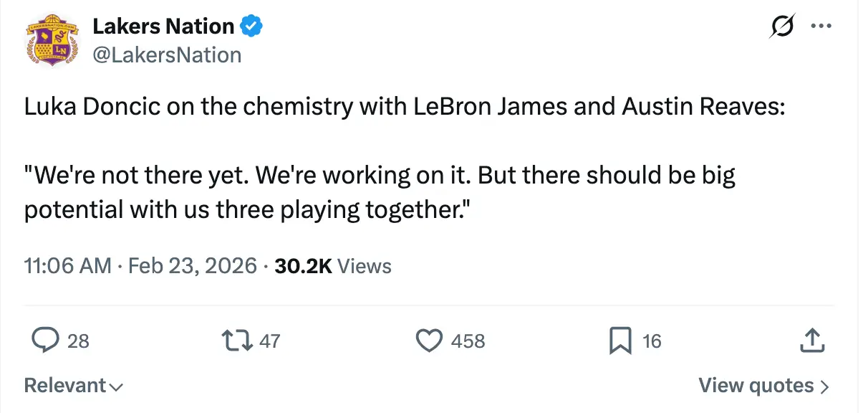Open the View quotes link
This screenshot has width=868, height=413.
click(x=756, y=386)
